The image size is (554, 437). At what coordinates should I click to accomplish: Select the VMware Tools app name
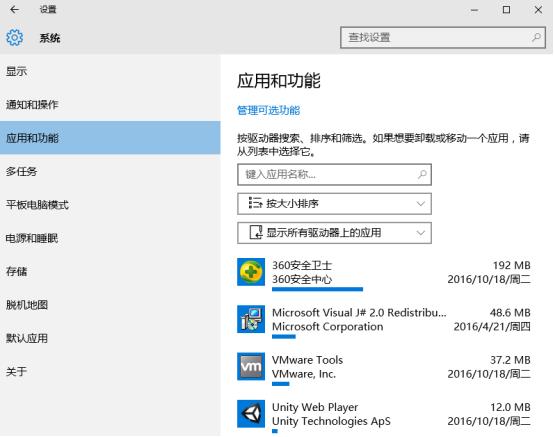(307, 360)
